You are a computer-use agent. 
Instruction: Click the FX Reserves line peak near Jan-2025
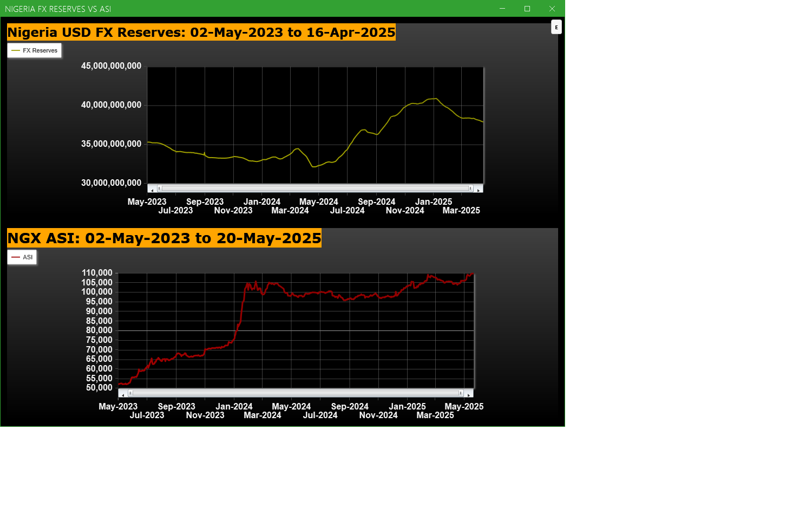pyautogui.click(x=436, y=99)
